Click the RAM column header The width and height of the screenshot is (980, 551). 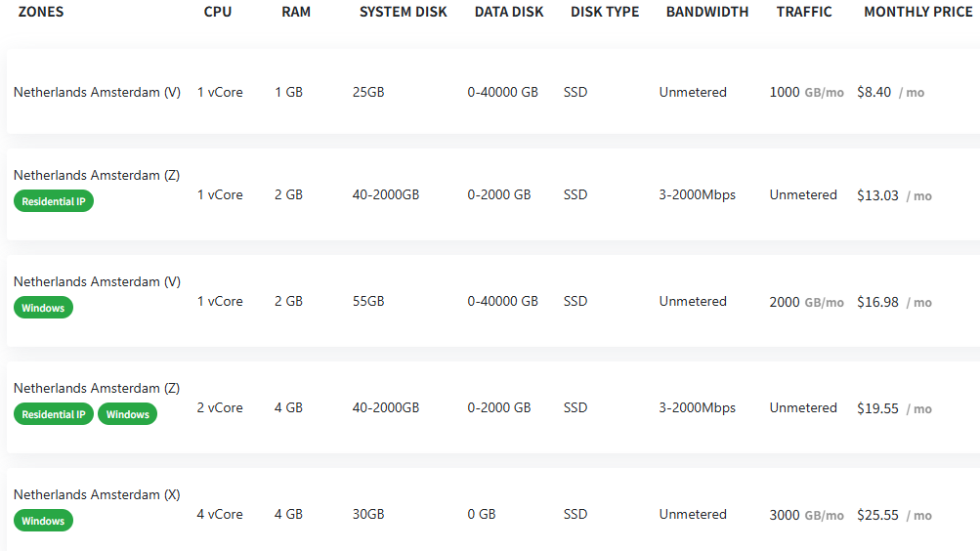pyautogui.click(x=295, y=12)
